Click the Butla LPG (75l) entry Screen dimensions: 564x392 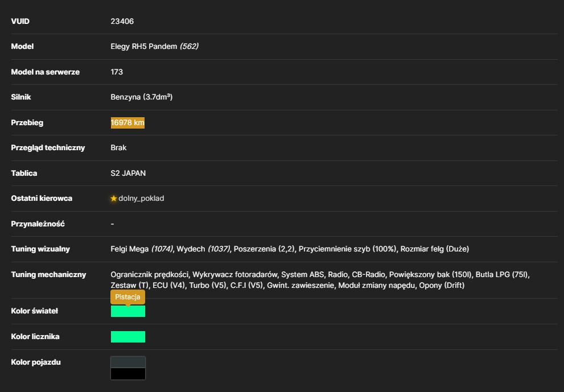[x=502, y=275]
